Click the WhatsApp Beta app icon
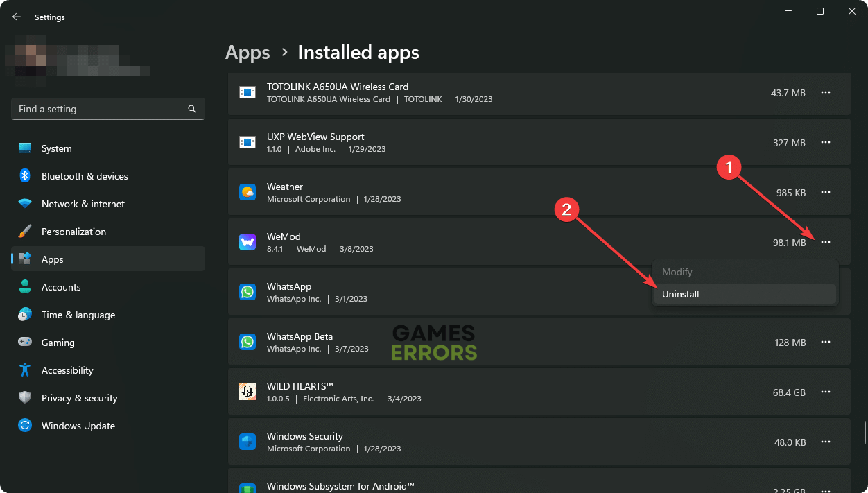Screen dimensions: 868x493 pos(248,342)
